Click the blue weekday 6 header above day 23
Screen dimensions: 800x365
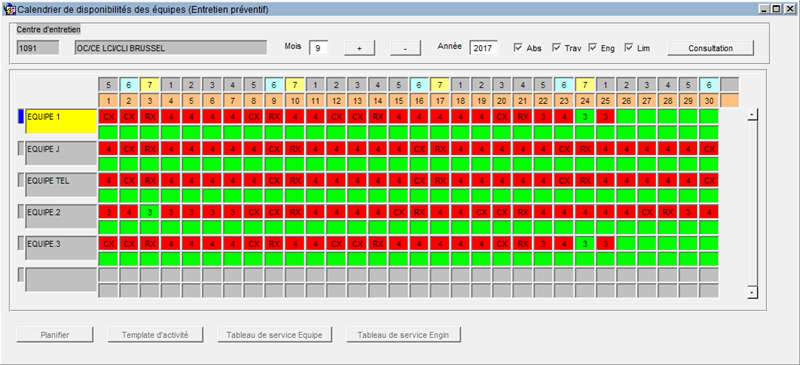[x=564, y=85]
